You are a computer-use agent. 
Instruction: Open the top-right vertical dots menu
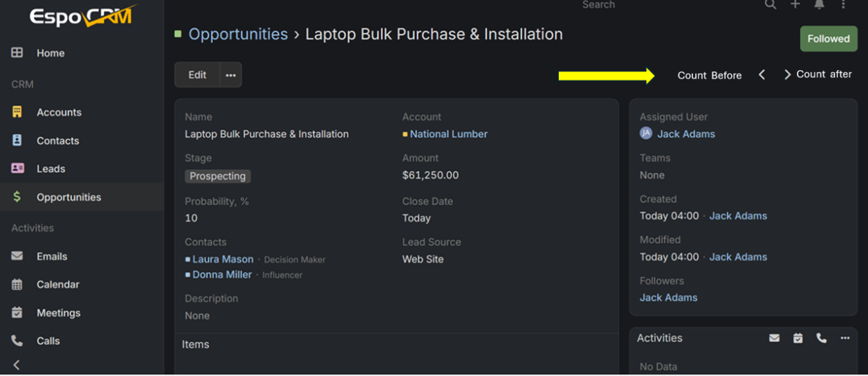(843, 5)
